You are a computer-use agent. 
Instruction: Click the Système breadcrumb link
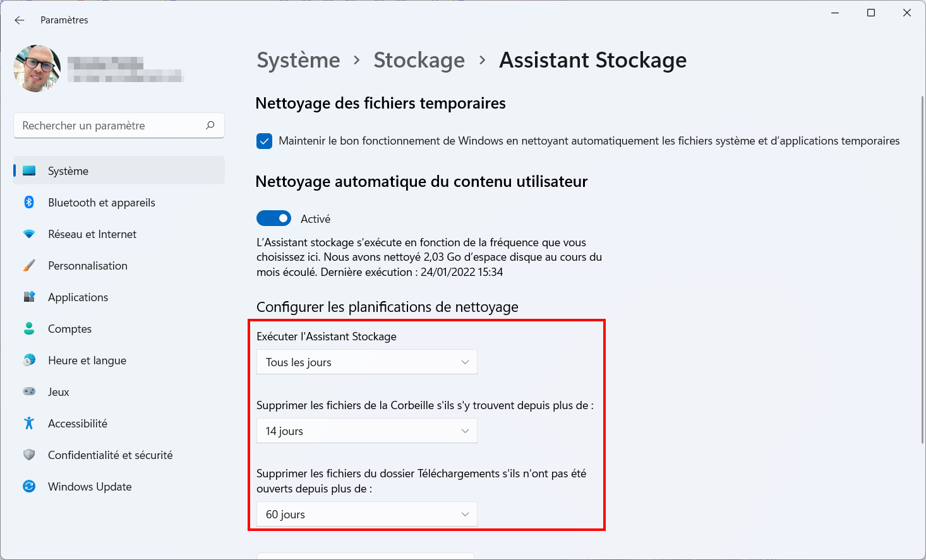click(x=298, y=60)
